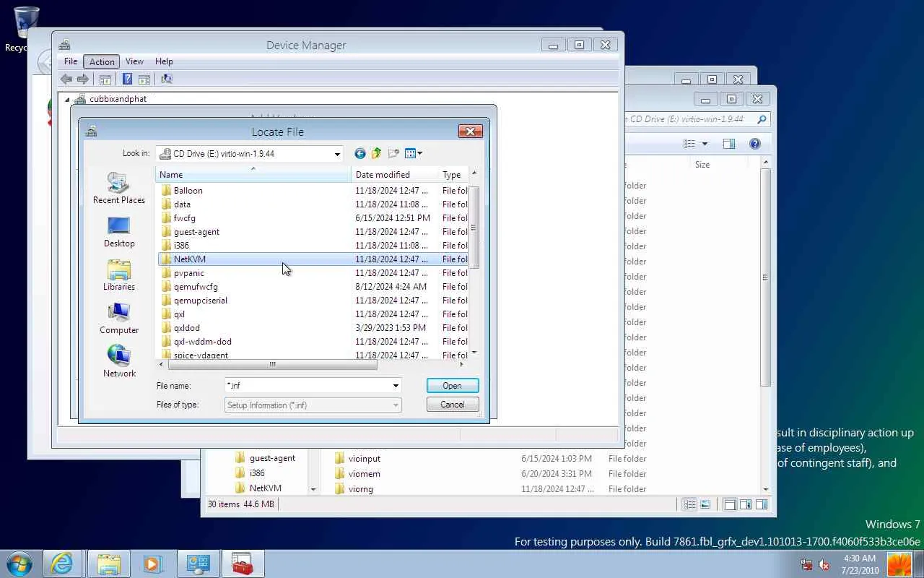The width and height of the screenshot is (924, 578).
Task: Click the Cancel button in Locate File
Action: tap(453, 405)
